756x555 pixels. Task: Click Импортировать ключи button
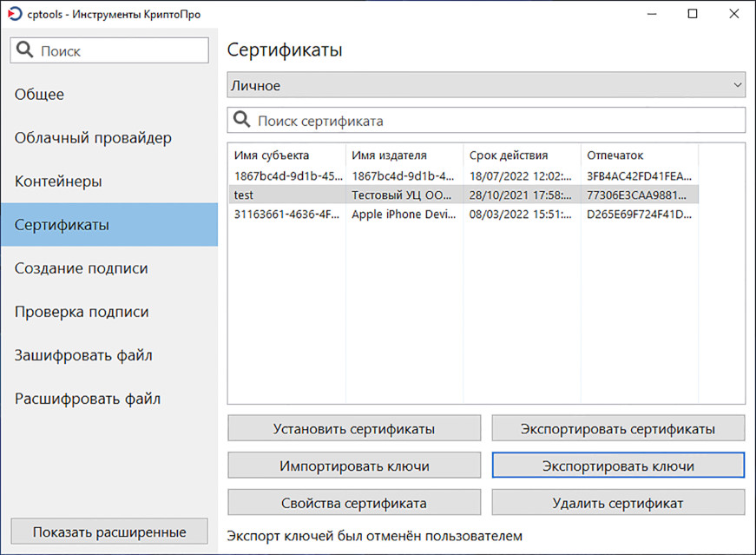point(354,466)
